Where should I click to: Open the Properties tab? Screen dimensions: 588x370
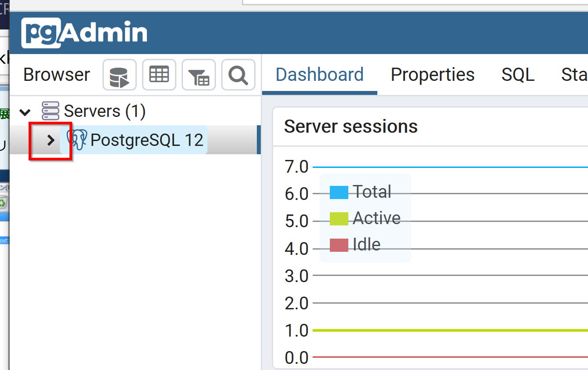tap(433, 75)
